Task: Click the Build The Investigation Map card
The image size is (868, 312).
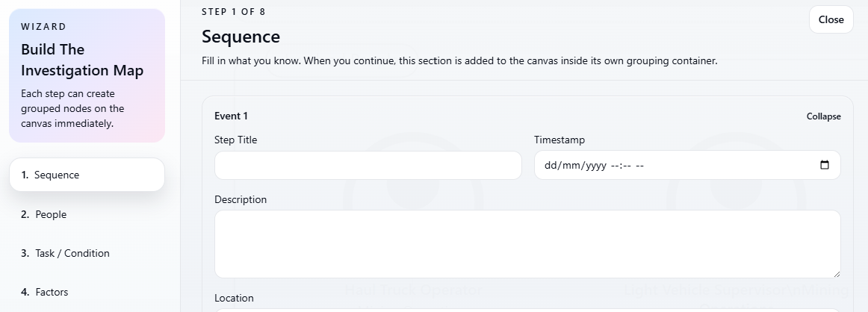Action: point(87,75)
